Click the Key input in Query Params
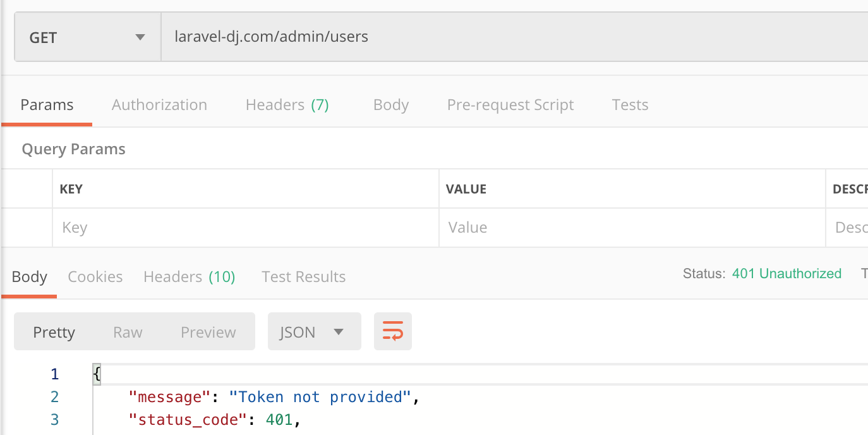 (245, 228)
